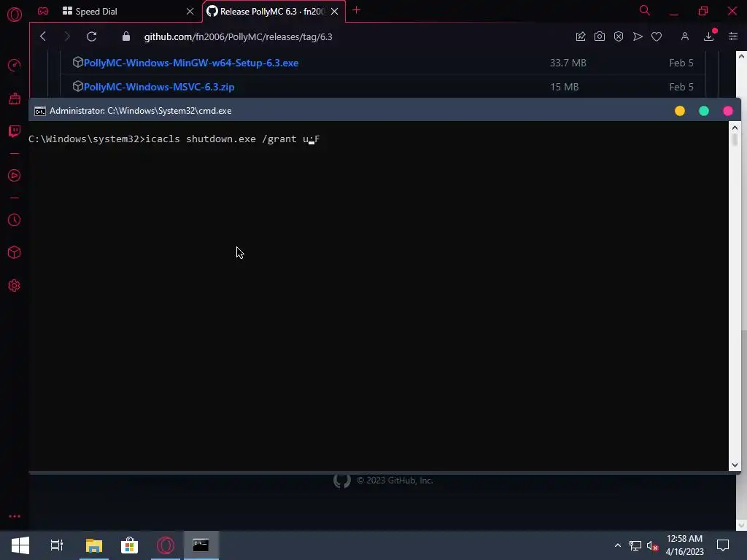Viewport: 747px width, 560px height.
Task: Open Task View on taskbar
Action: (x=57, y=545)
